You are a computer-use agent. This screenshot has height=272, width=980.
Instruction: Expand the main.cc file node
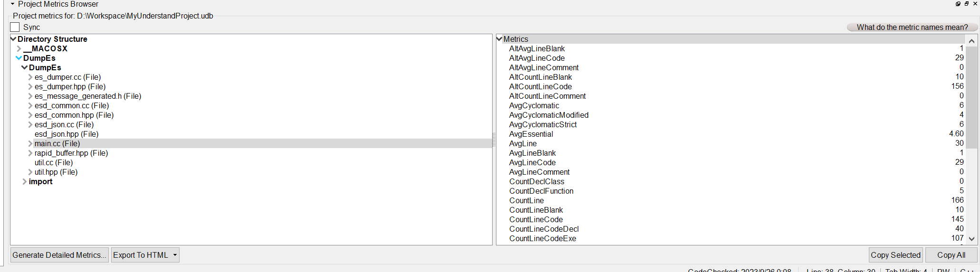click(x=30, y=144)
